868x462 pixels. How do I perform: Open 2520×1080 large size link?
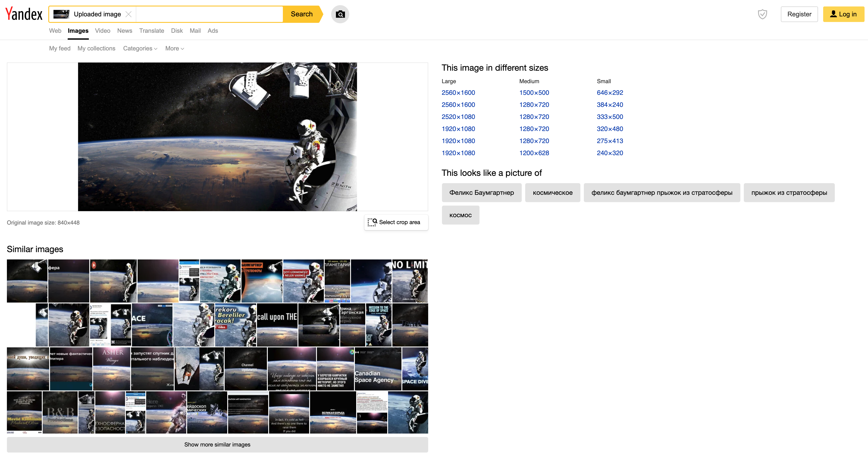458,117
